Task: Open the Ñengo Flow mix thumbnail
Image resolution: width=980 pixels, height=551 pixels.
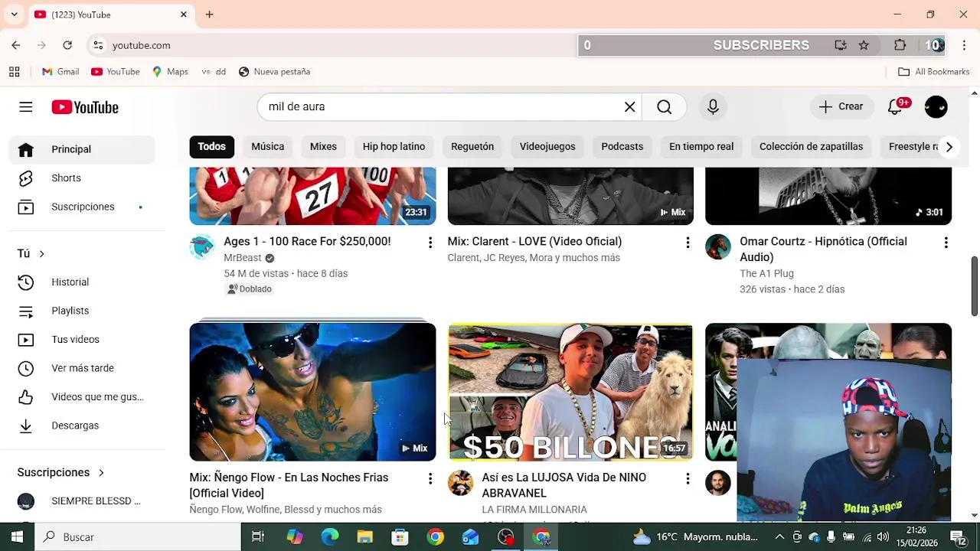Action: [312, 392]
